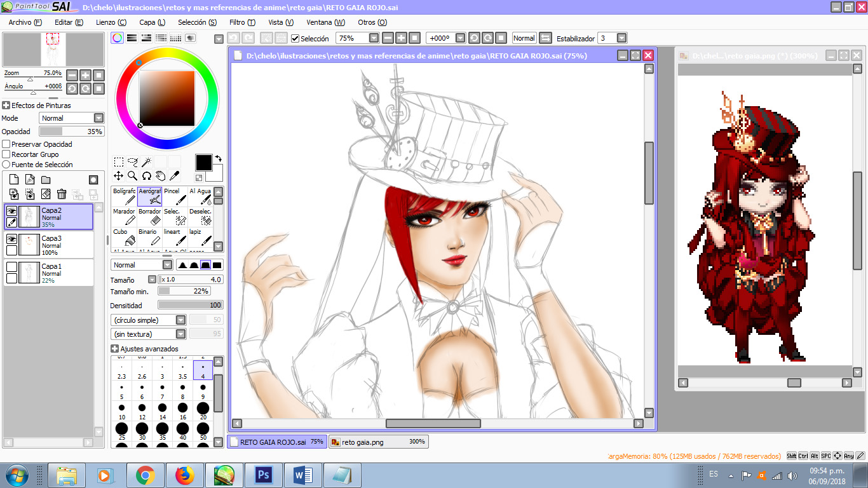Create a new linework layer
The width and height of the screenshot is (868, 488).
pyautogui.click(x=30, y=180)
